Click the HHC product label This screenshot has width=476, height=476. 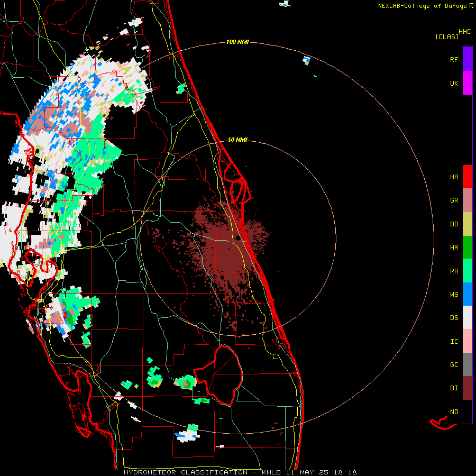click(465, 32)
